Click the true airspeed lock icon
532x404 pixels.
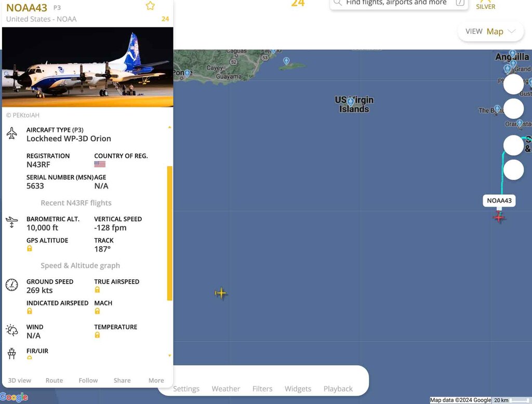(x=97, y=290)
